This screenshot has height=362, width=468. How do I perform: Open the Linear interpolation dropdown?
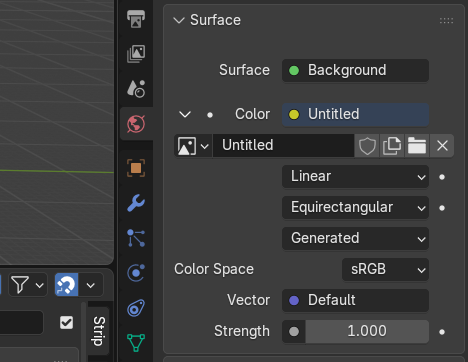click(355, 176)
